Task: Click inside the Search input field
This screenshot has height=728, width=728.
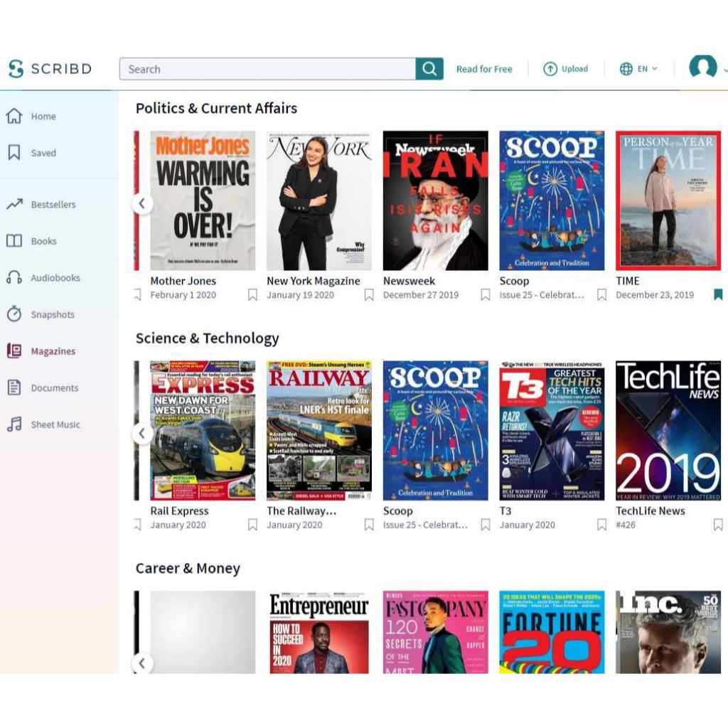Action: coord(267,69)
